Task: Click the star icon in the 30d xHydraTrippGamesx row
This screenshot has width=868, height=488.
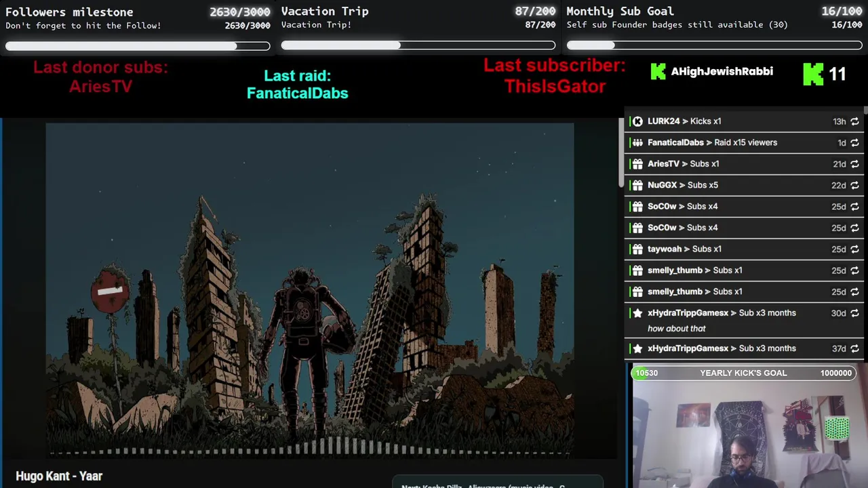Action: pyautogui.click(x=637, y=313)
